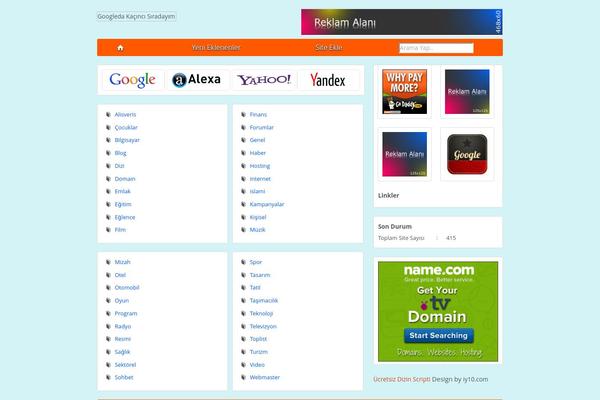Click the tag icon beside Finans
Image resolution: width=600 pixels, height=400 pixels.
pos(243,114)
